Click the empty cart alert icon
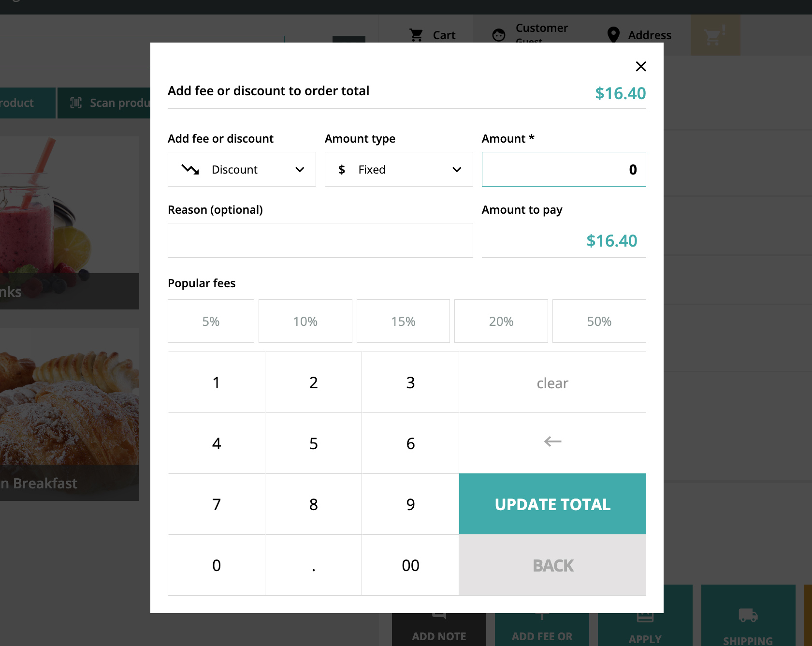 point(715,35)
